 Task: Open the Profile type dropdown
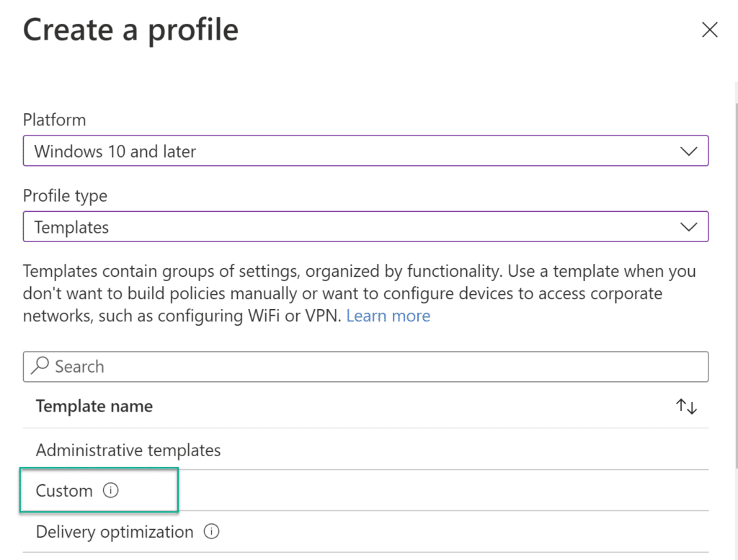pos(365,226)
